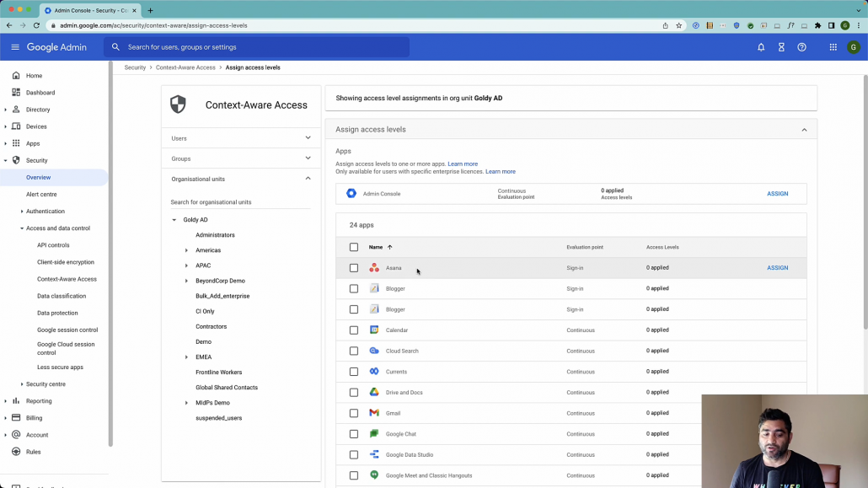Image resolution: width=868 pixels, height=488 pixels.
Task: Click the Rules sidebar icon
Action: pos(16,452)
